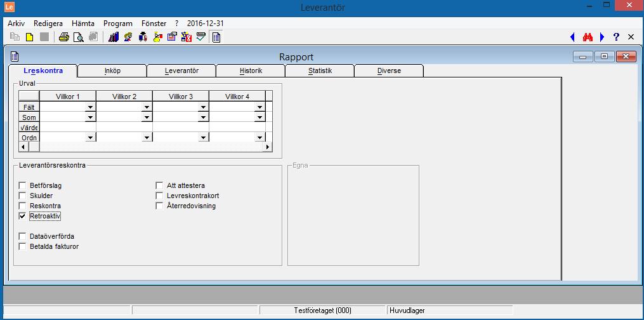The height and width of the screenshot is (320, 644).
Task: Click the blue figures with arrow icon
Action: [x=143, y=37]
